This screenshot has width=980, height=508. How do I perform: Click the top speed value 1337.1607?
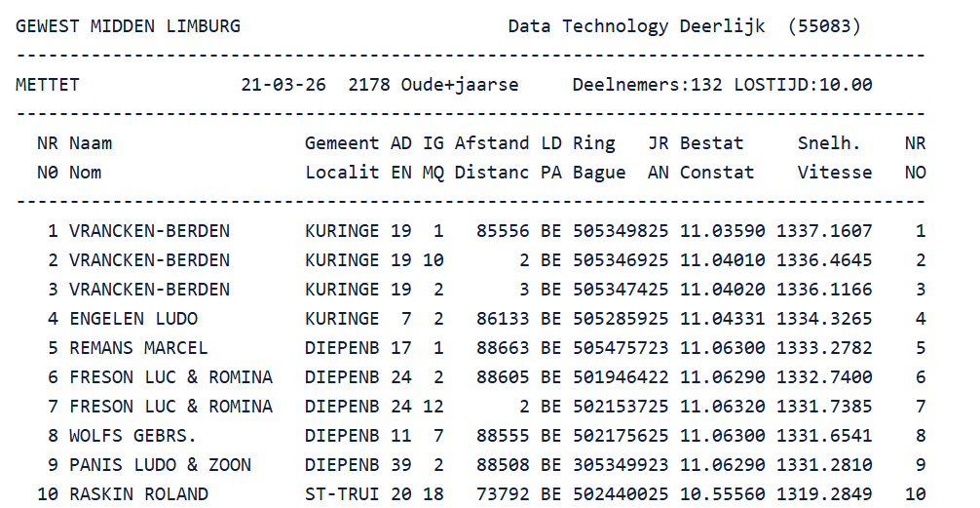point(823,231)
